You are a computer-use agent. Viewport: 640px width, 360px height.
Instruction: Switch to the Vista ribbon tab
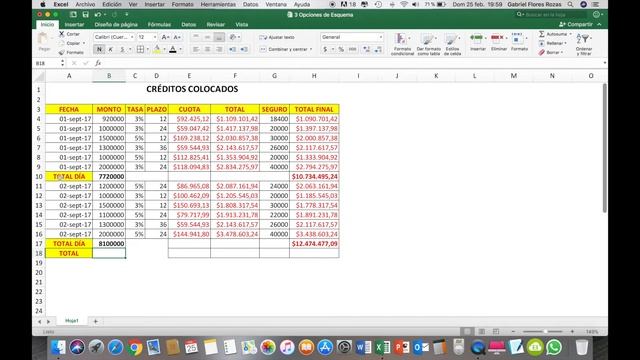pyautogui.click(x=242, y=24)
